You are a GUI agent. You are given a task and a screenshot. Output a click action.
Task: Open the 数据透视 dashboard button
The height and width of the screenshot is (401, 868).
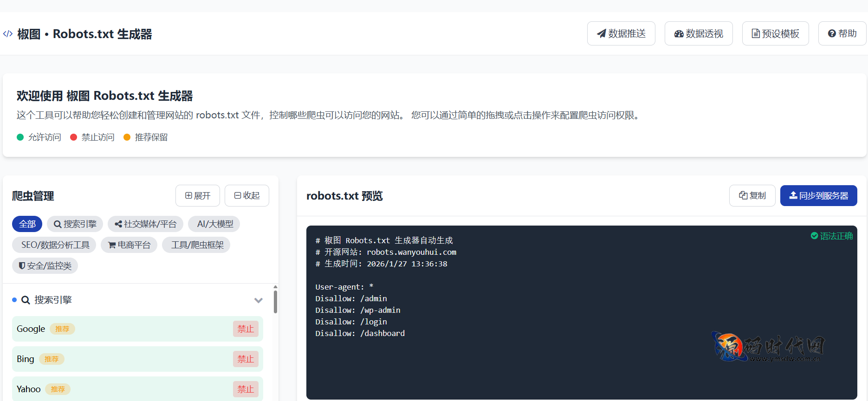tap(698, 33)
